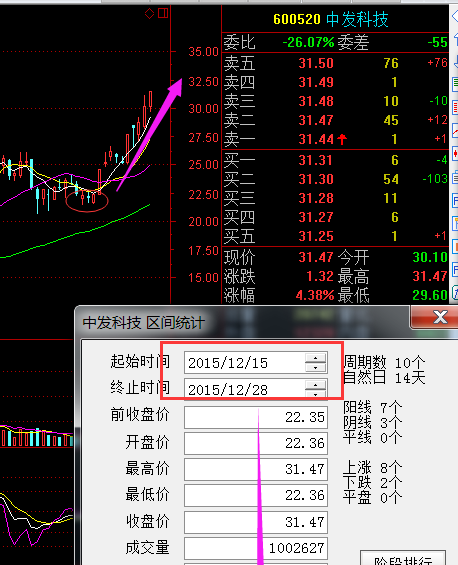The width and height of the screenshot is (458, 565).
Task: Select the 卖四 price 31.49
Action: (x=316, y=83)
